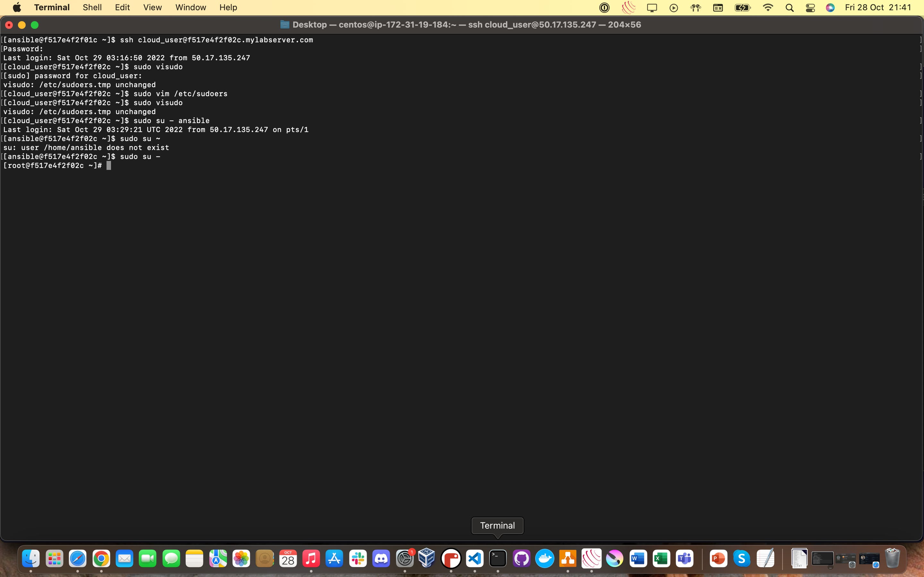The image size is (924, 577).
Task: Click the Desktop folder proxy icon in title bar
Action: point(285,25)
